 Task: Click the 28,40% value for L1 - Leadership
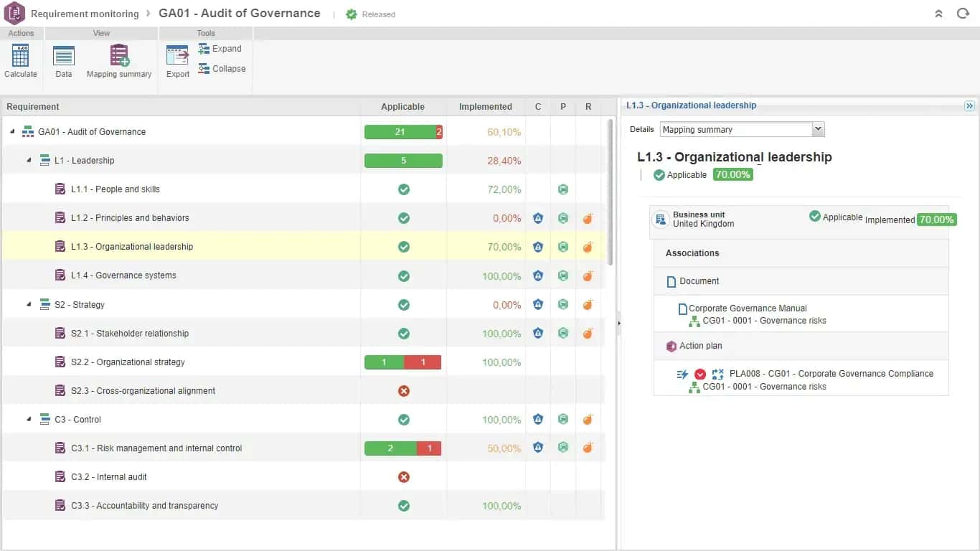[x=504, y=161]
